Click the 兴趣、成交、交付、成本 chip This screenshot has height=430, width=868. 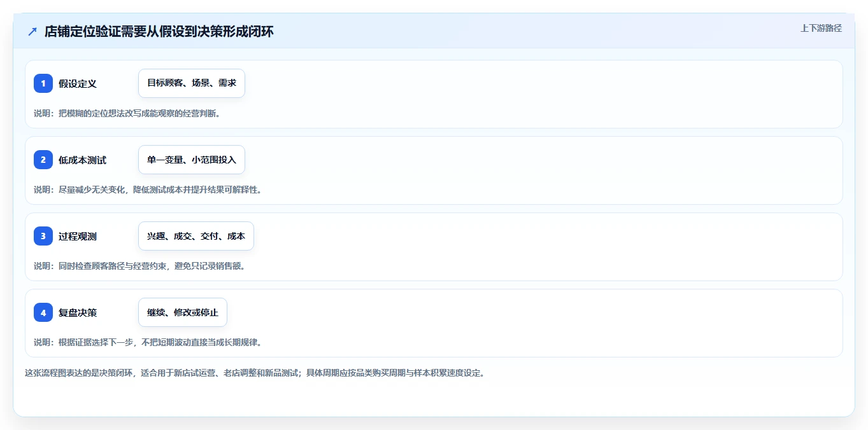pos(196,236)
